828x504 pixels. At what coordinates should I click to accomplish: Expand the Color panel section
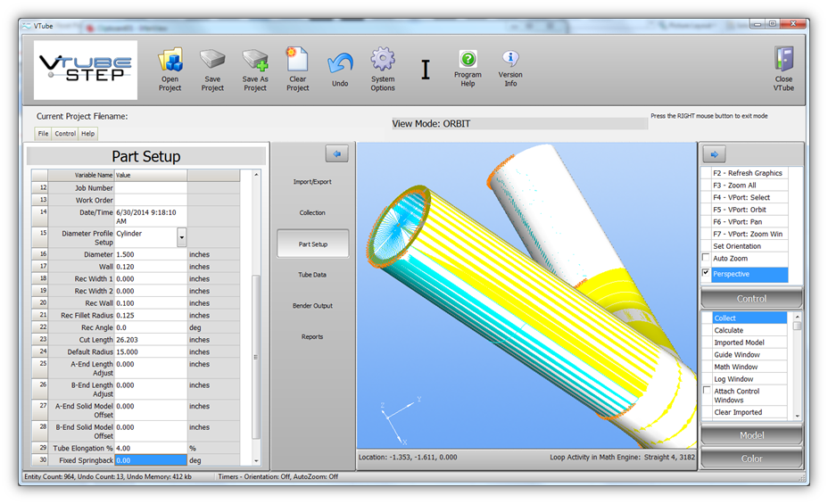[751, 459]
